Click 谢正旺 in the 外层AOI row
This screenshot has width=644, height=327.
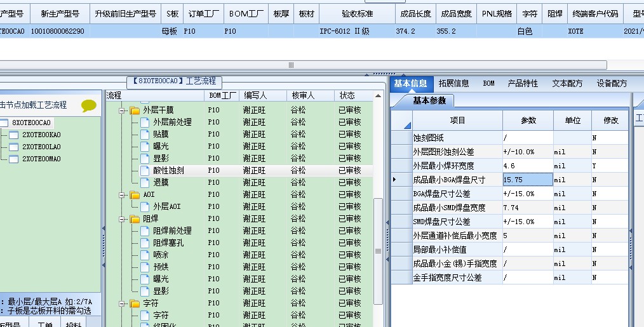[254, 206]
